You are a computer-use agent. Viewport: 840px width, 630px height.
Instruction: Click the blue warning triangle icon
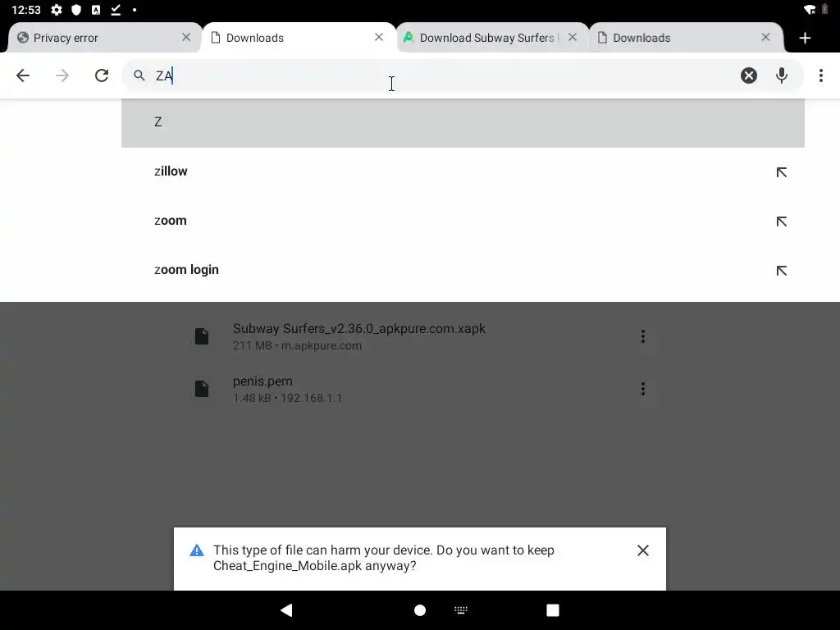(197, 550)
